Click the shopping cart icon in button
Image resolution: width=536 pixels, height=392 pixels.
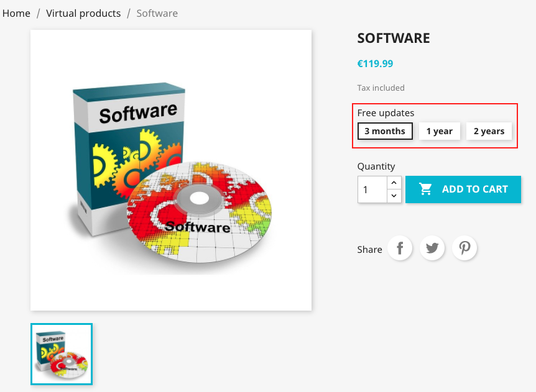click(425, 189)
